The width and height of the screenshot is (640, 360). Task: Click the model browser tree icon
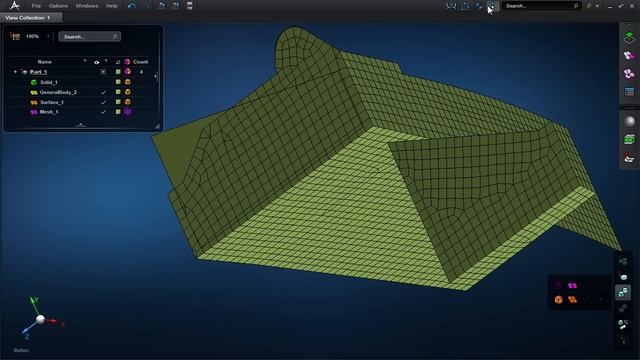coord(16,37)
